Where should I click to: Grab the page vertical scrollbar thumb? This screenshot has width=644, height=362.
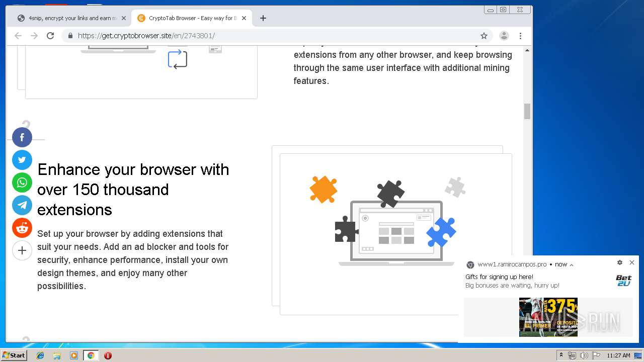[527, 111]
